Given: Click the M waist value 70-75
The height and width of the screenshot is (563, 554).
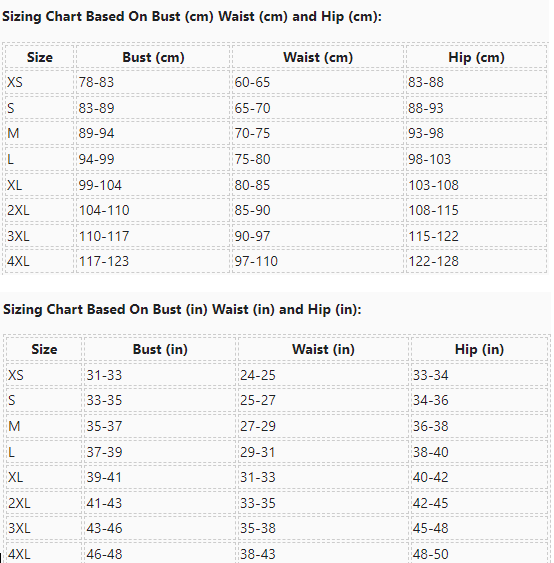Looking at the screenshot, I should [x=252, y=133].
